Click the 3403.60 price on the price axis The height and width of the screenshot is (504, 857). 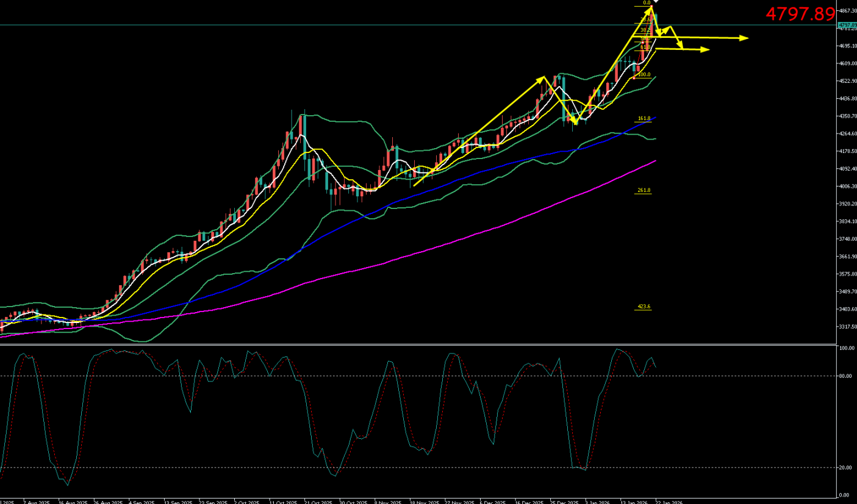point(847,309)
